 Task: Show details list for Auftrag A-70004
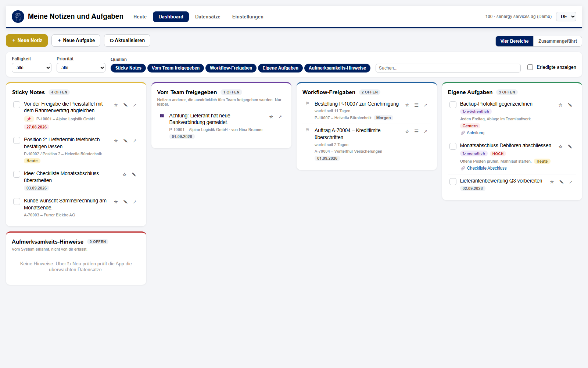(416, 131)
